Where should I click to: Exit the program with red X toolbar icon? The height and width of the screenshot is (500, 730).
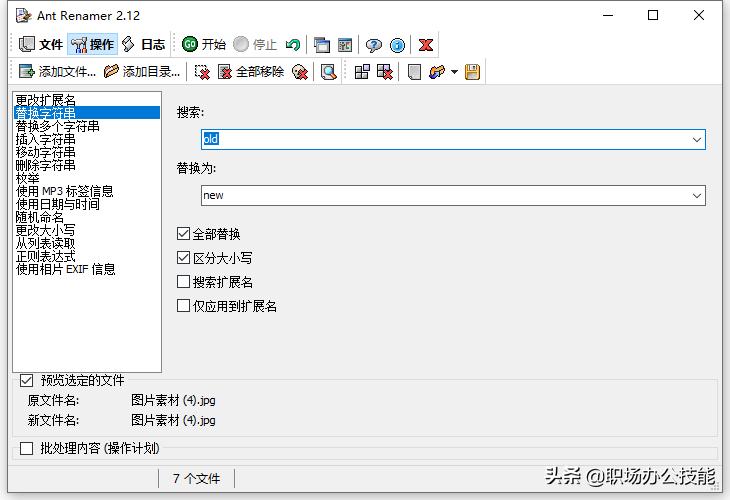tap(426, 45)
